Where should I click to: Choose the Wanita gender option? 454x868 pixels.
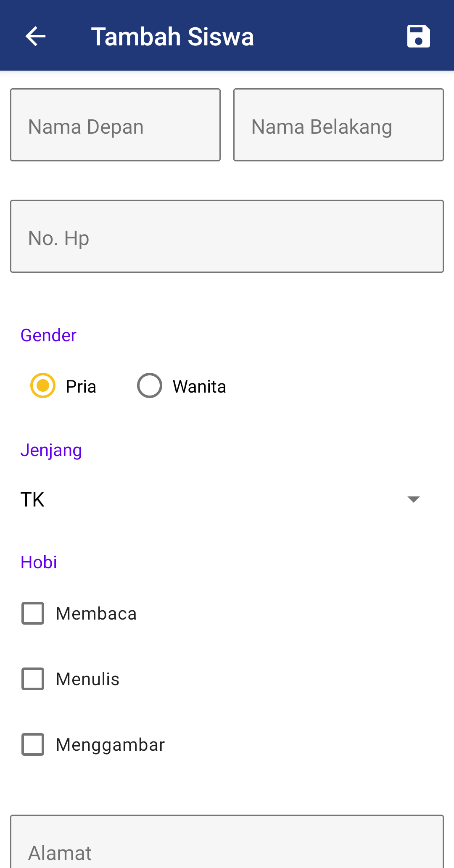pos(150,385)
